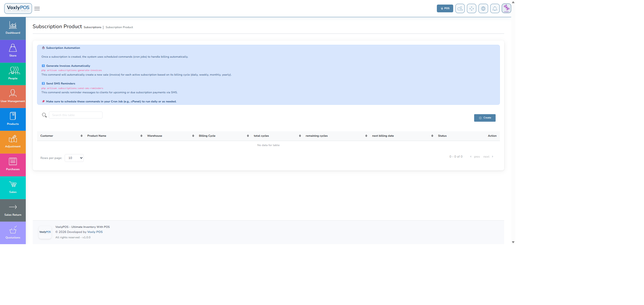Toggle the hamburger sidebar menu

pos(37,9)
